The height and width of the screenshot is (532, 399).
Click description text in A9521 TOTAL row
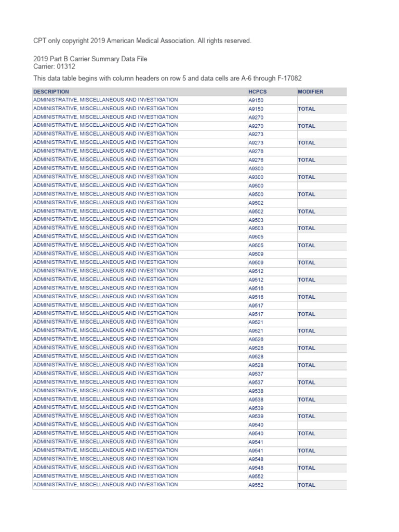105,330
